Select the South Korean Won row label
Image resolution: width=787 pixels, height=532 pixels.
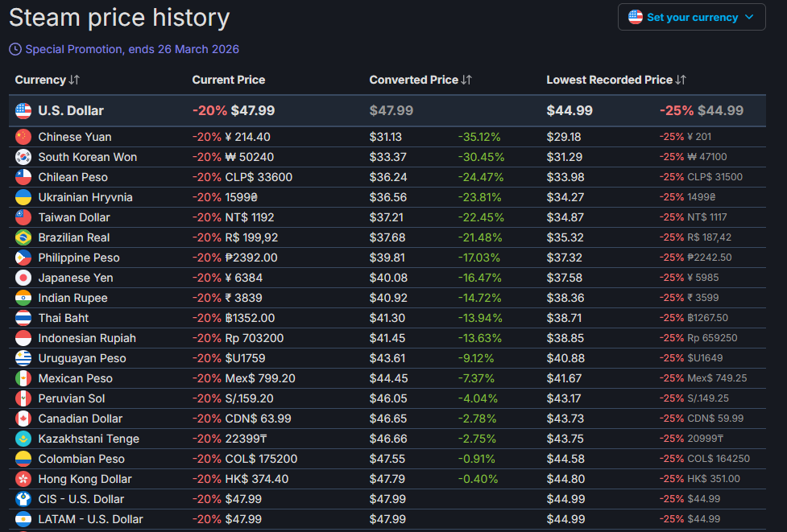[x=87, y=157]
